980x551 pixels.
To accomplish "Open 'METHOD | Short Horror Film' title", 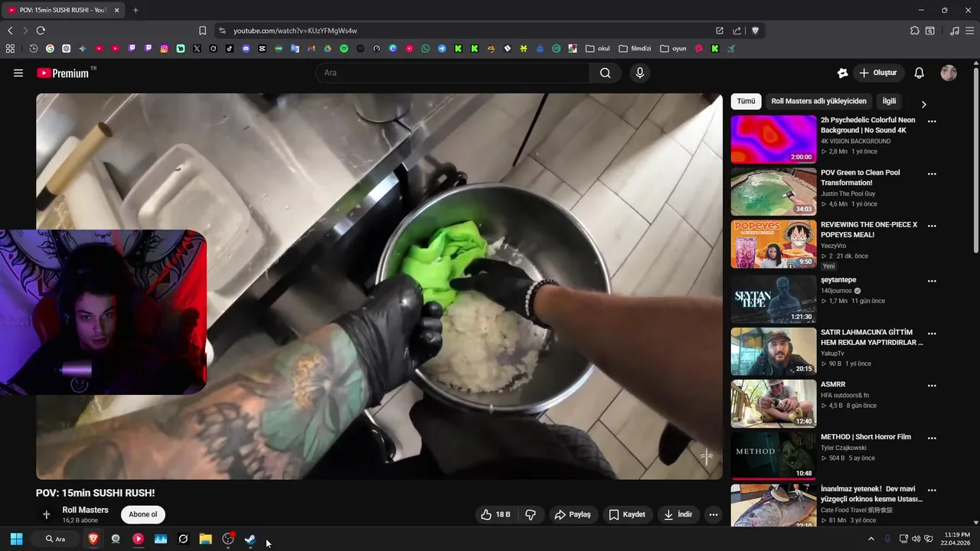I will tap(866, 437).
